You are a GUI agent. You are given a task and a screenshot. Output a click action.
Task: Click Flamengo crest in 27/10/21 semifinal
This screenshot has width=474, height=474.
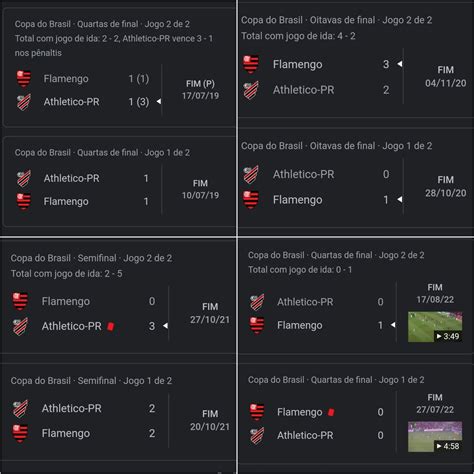20,301
